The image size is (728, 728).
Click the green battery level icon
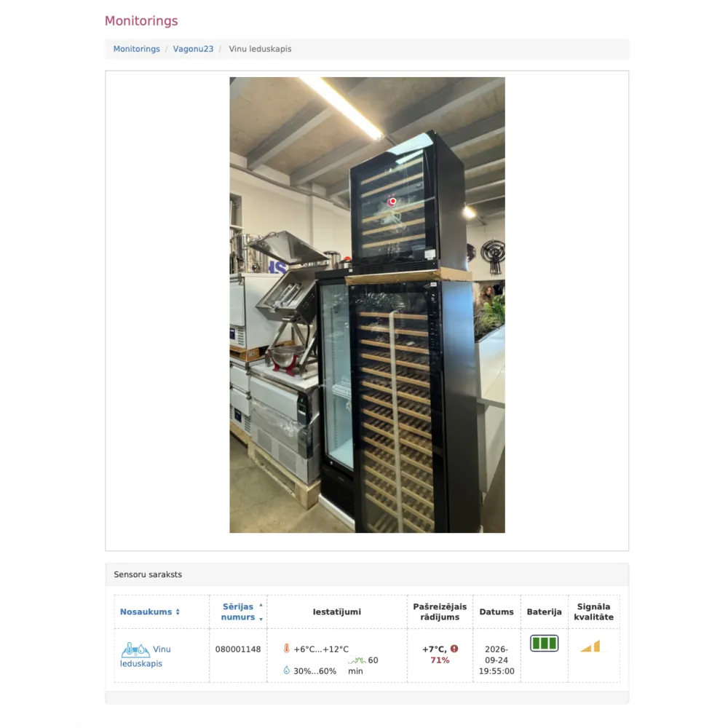[x=544, y=643]
